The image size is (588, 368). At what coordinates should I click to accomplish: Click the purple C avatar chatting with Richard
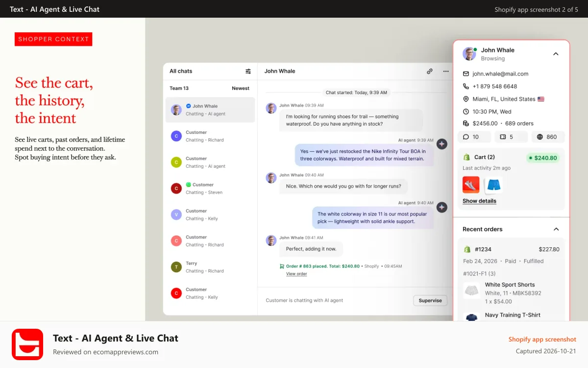176,136
